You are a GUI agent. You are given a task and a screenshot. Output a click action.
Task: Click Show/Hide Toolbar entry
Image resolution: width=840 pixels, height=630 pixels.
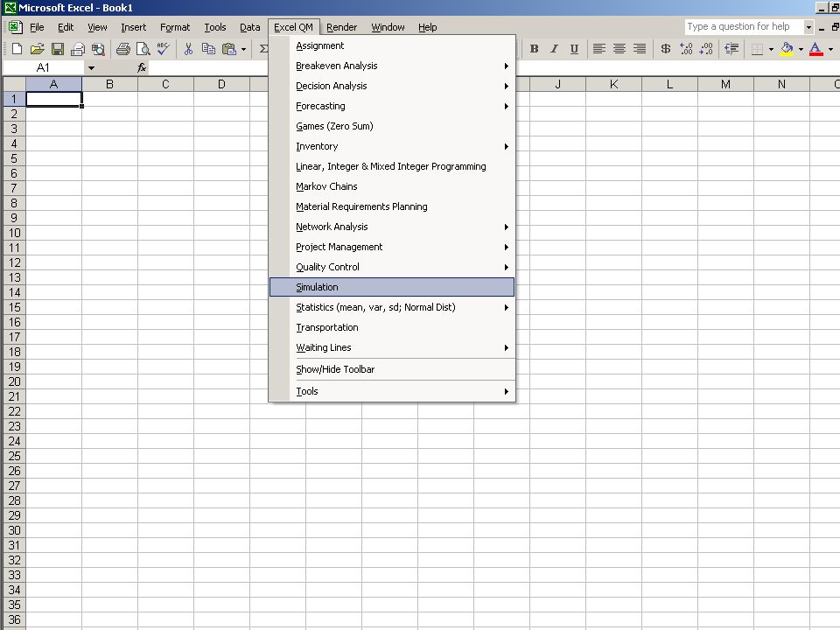pyautogui.click(x=392, y=369)
